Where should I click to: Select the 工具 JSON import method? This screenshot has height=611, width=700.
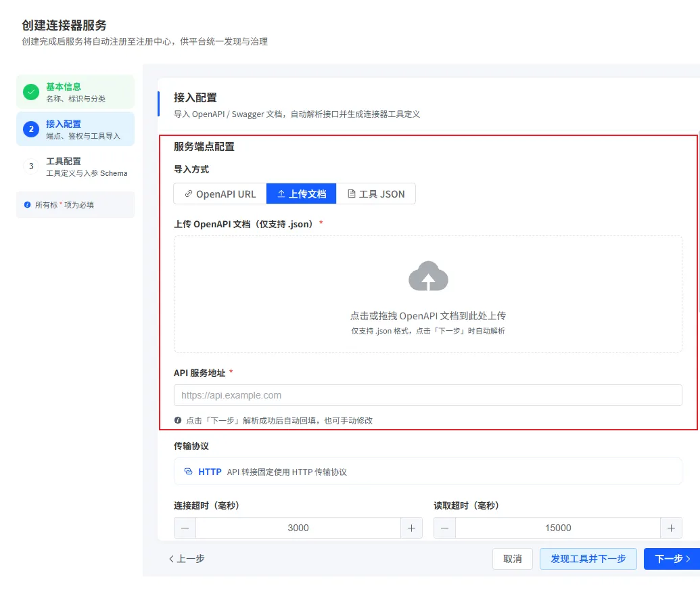[x=376, y=194]
